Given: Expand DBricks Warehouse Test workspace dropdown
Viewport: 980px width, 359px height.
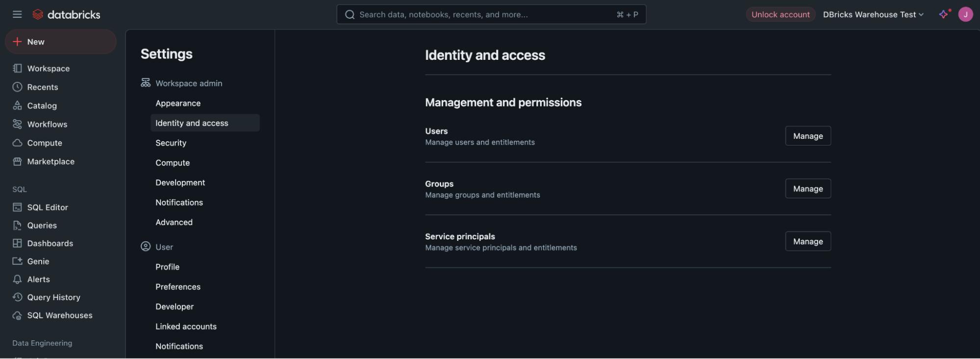Looking at the screenshot, I should 873,15.
